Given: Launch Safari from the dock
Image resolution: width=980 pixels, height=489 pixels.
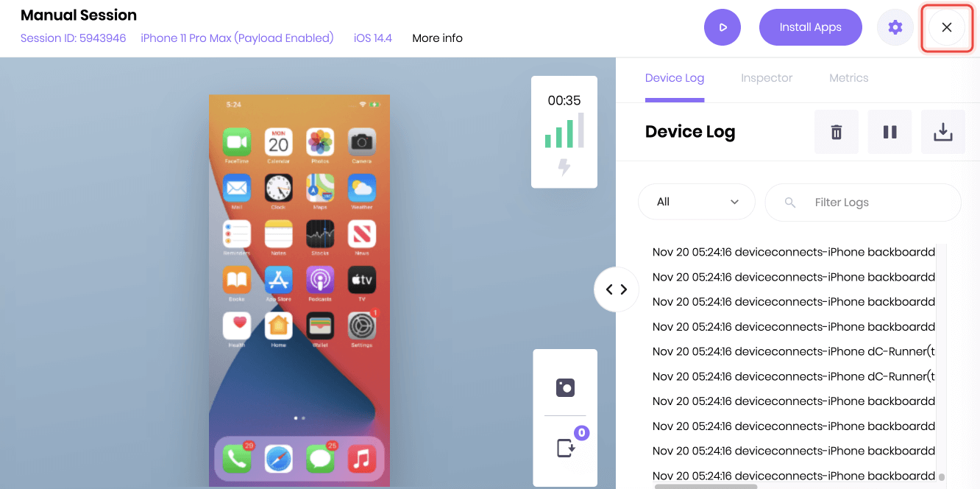Looking at the screenshot, I should [x=278, y=459].
